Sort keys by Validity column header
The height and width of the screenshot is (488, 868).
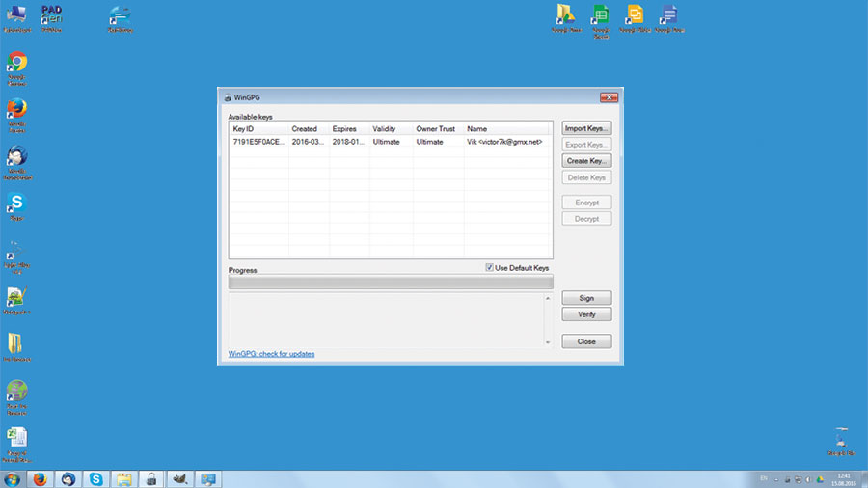click(391, 129)
